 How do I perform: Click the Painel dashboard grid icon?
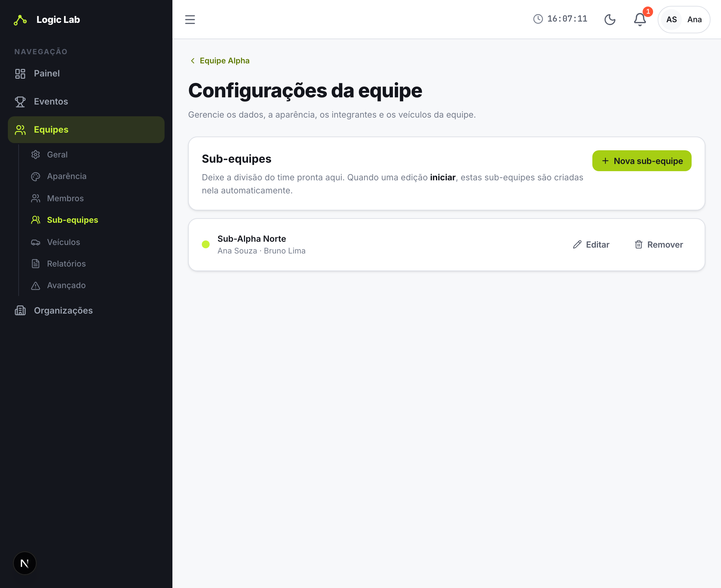[x=20, y=74]
